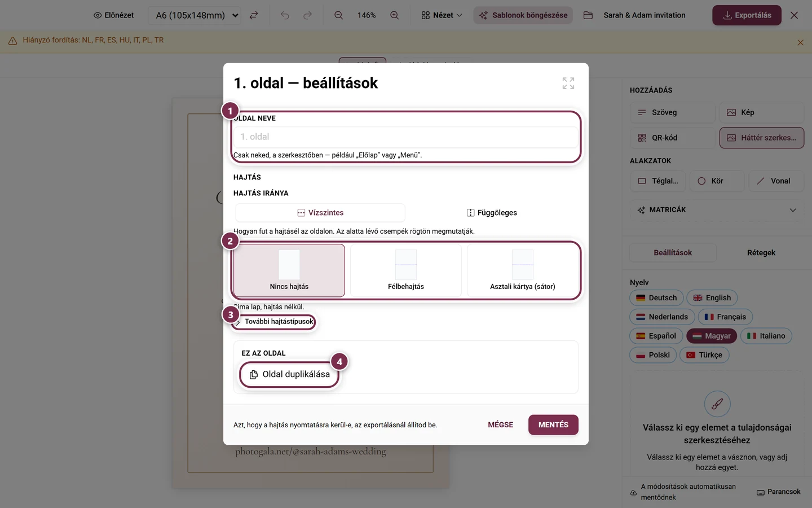Click Oldal duplikálása to duplicate page
The height and width of the screenshot is (508, 812).
coord(289,375)
